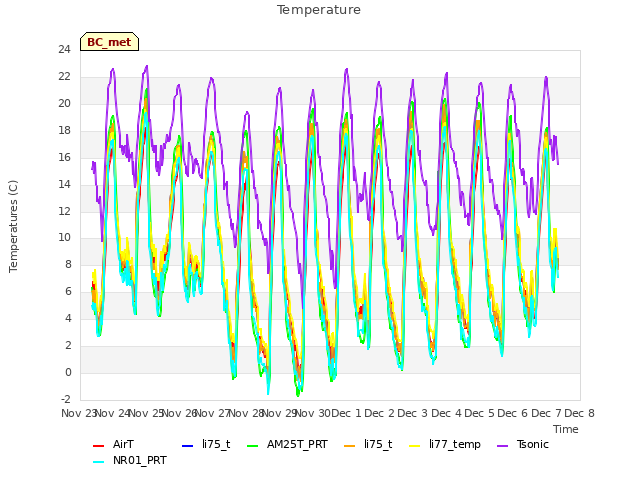The image size is (640, 480).
Task: Click the Temperatures (C) y-axis label
Action: coord(13,226)
